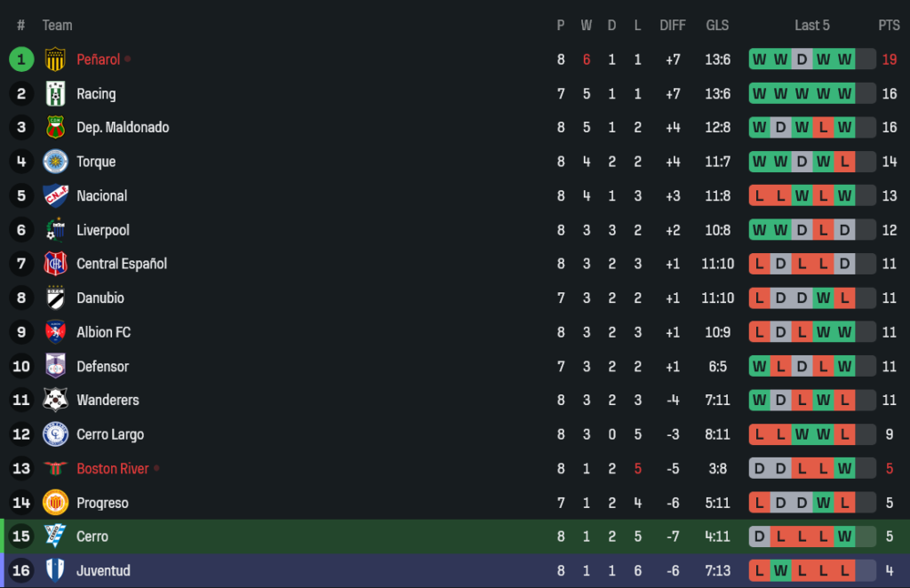This screenshot has height=588, width=910.
Task: Open the Central Español team link
Action: [122, 264]
